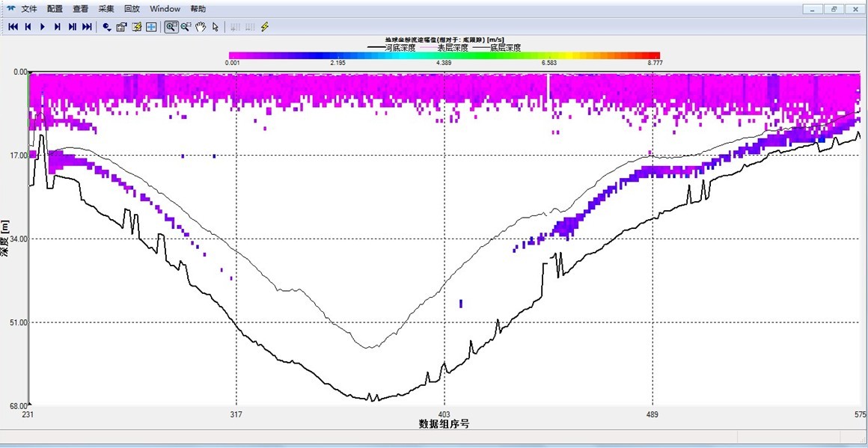Step back one ensemble
The height and width of the screenshot is (448, 868).
pos(28,27)
